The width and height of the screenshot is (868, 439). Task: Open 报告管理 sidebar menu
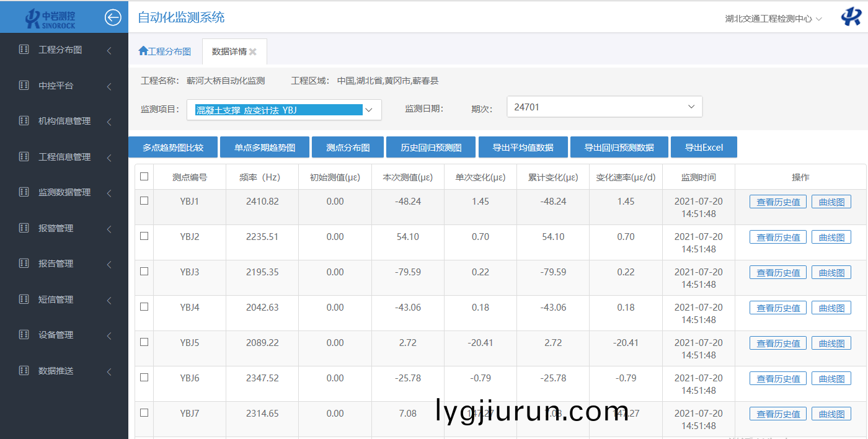coord(56,264)
